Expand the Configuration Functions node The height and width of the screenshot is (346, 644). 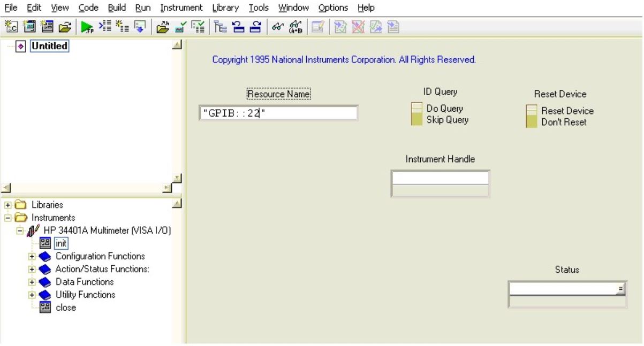pyautogui.click(x=32, y=256)
